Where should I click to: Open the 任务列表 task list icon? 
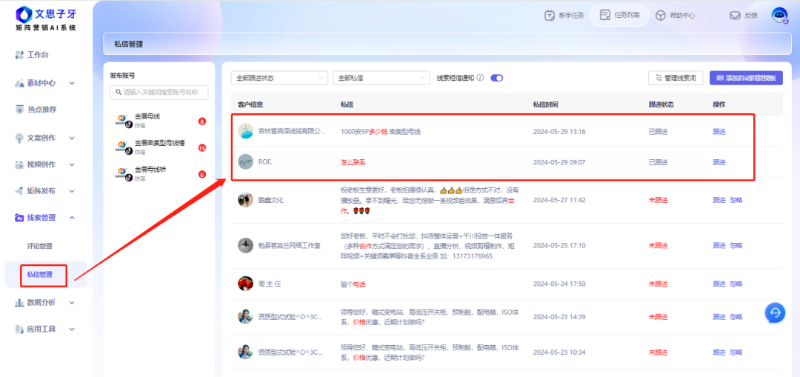[605, 15]
